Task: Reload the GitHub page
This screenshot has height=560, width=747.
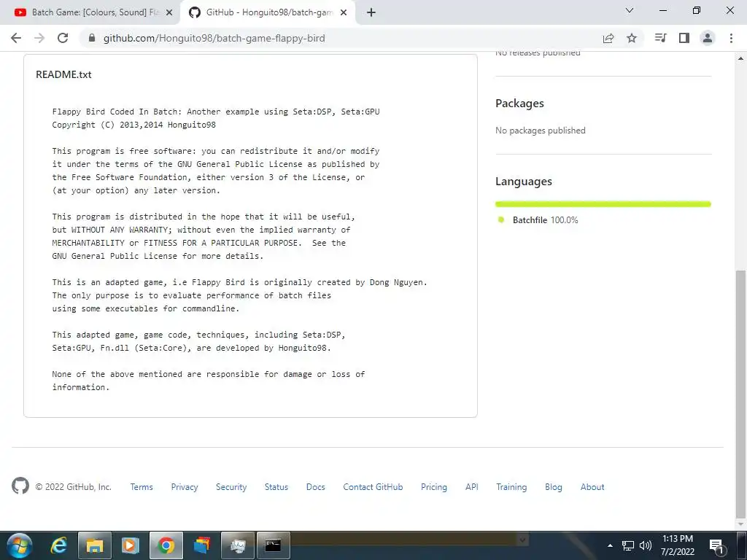Action: pos(63,38)
